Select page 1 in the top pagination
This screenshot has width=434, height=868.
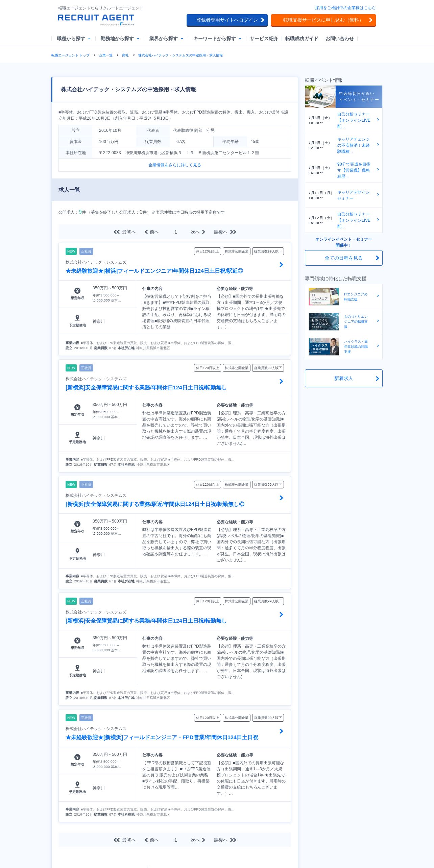[x=176, y=232]
